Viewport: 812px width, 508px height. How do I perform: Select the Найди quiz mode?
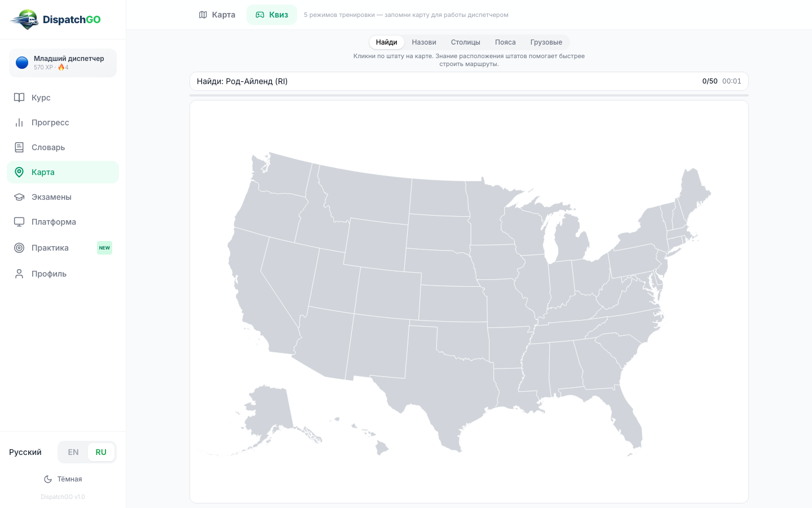click(387, 42)
